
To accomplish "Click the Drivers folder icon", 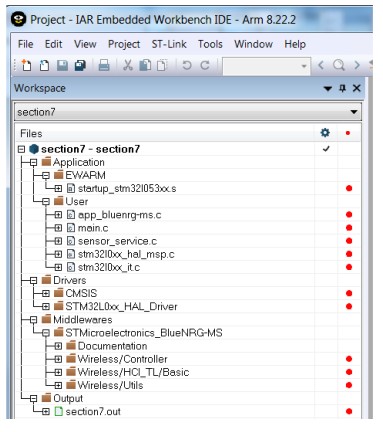I will pyautogui.click(x=46, y=280).
